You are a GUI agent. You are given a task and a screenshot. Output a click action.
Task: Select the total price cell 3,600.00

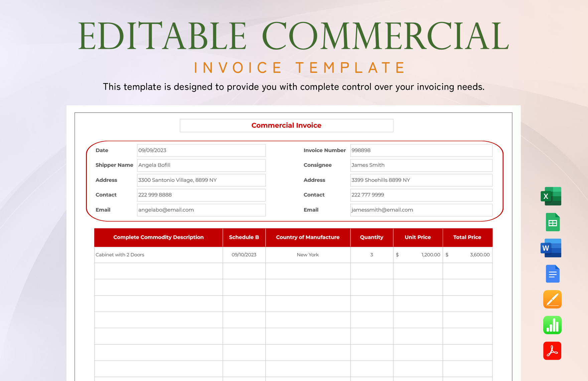coord(467,255)
